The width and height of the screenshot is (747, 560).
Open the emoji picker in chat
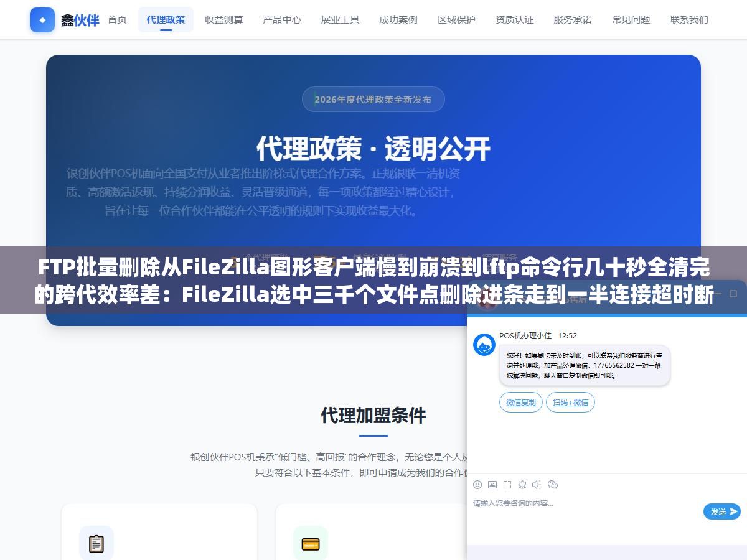coord(477,485)
